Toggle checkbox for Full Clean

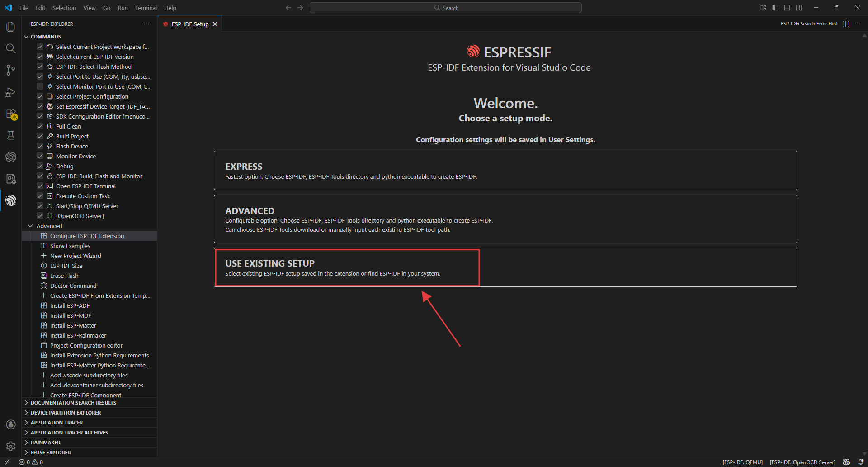tap(40, 126)
